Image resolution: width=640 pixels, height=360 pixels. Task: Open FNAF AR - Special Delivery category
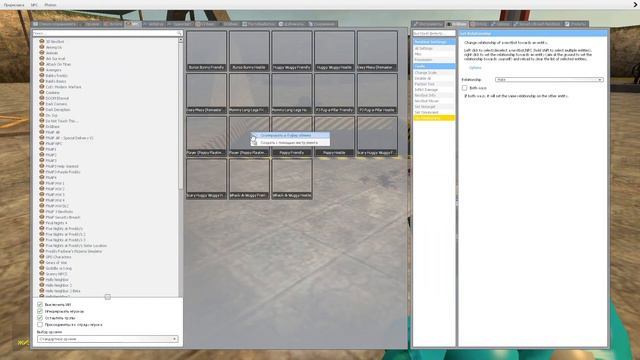69,138
